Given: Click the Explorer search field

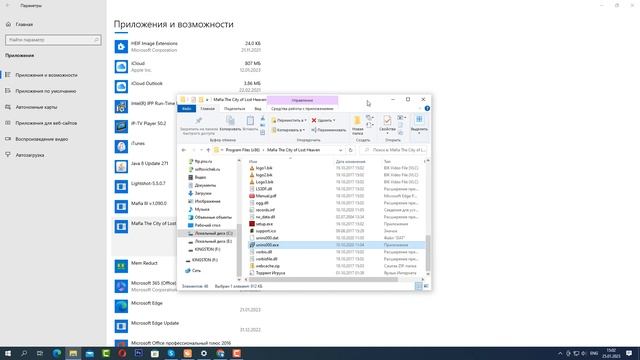Looking at the screenshot, I should pyautogui.click(x=394, y=150).
